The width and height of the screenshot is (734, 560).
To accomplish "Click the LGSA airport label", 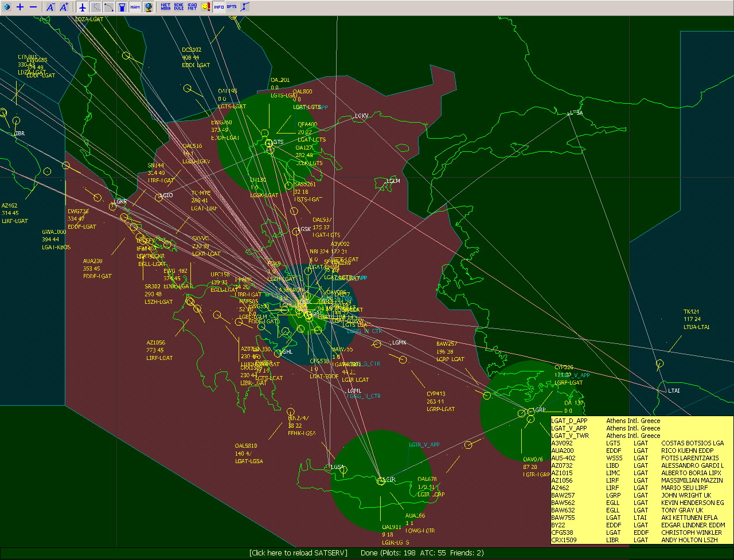I will (337, 467).
